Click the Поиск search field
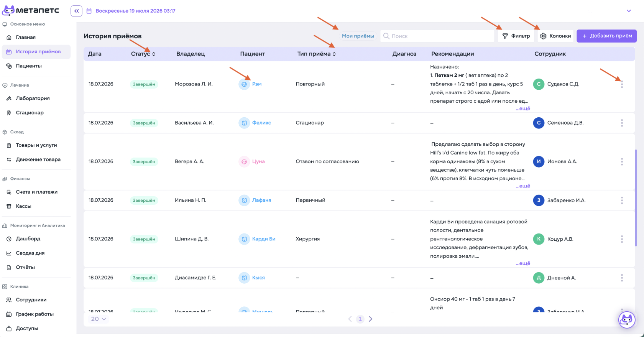 (x=437, y=36)
